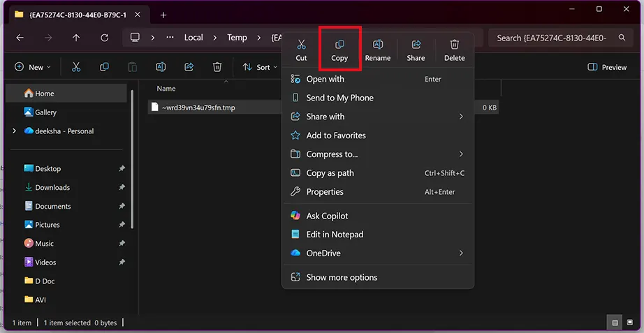Click the toolbar Delete trash icon
This screenshot has height=333, width=644.
pyautogui.click(x=217, y=67)
